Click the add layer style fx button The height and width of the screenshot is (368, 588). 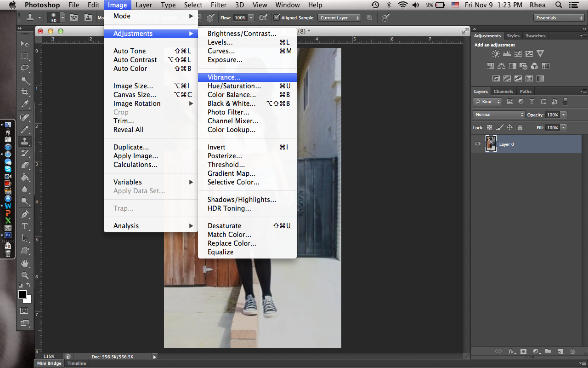click(x=511, y=351)
